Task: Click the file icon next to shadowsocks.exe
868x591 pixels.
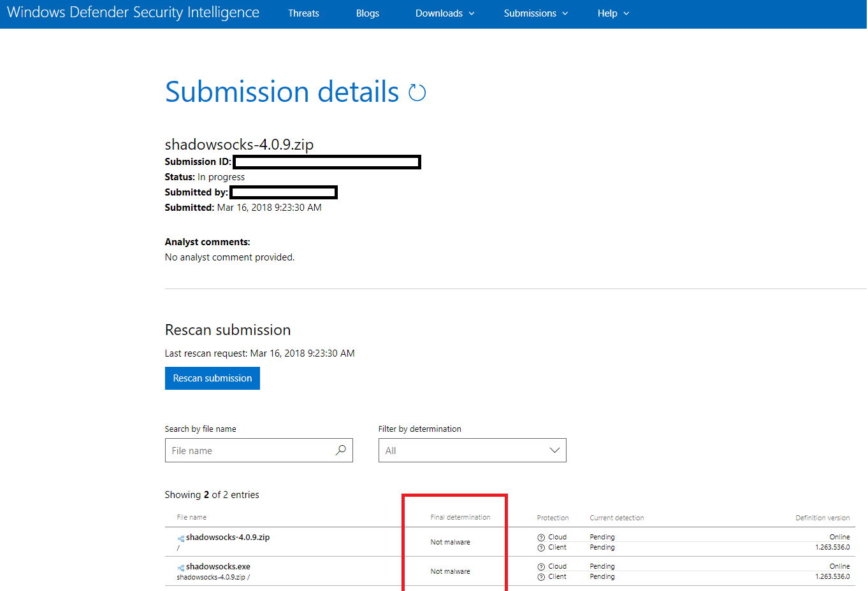Action: [181, 568]
